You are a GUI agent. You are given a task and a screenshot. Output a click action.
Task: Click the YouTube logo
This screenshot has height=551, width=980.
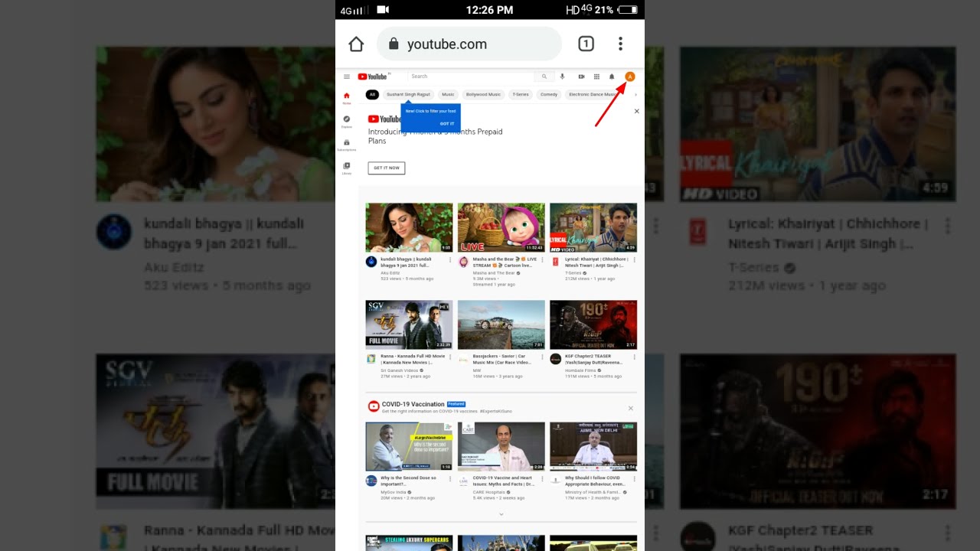coord(373,77)
